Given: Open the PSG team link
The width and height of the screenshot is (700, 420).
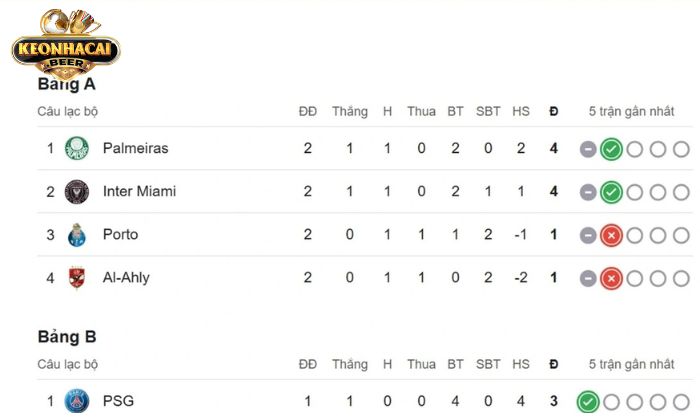Looking at the screenshot, I should pos(118,402).
